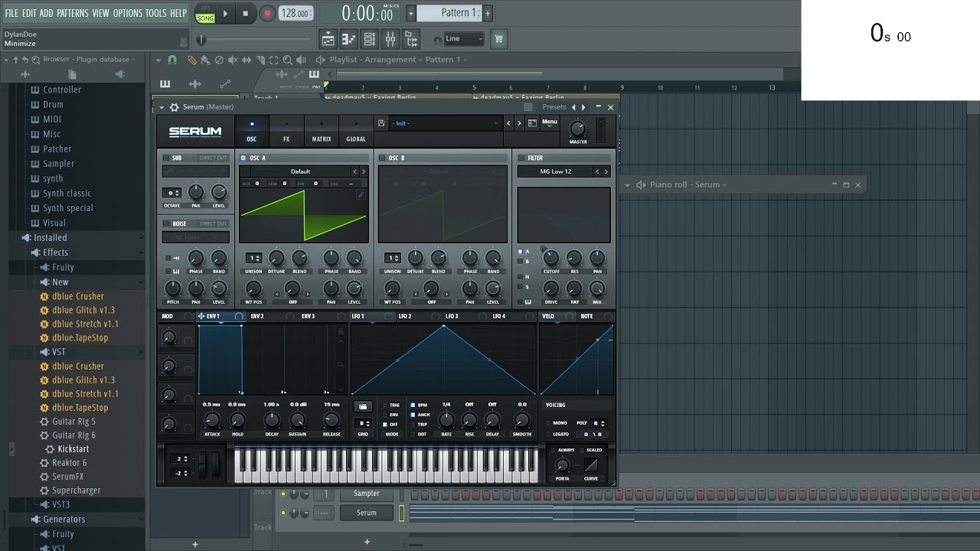Select the playlist Slip tool
Image resolution: width=980 pixels, height=551 pixels.
point(247,60)
